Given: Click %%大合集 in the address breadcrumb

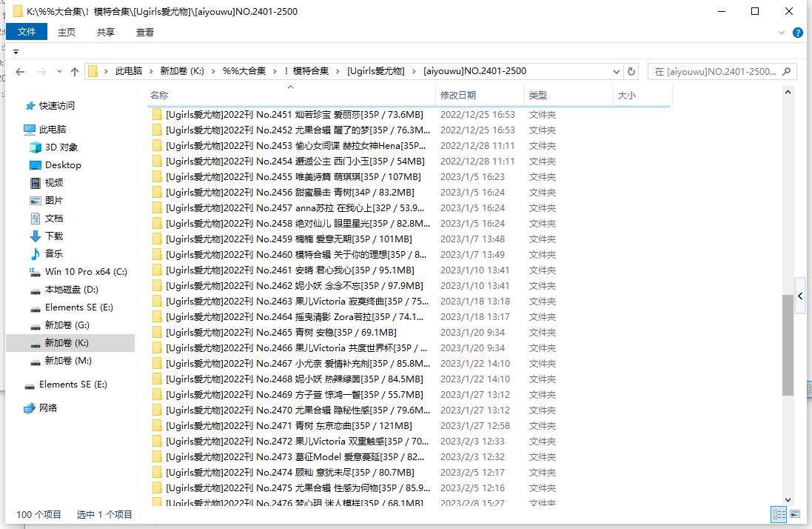Looking at the screenshot, I should pyautogui.click(x=244, y=71).
